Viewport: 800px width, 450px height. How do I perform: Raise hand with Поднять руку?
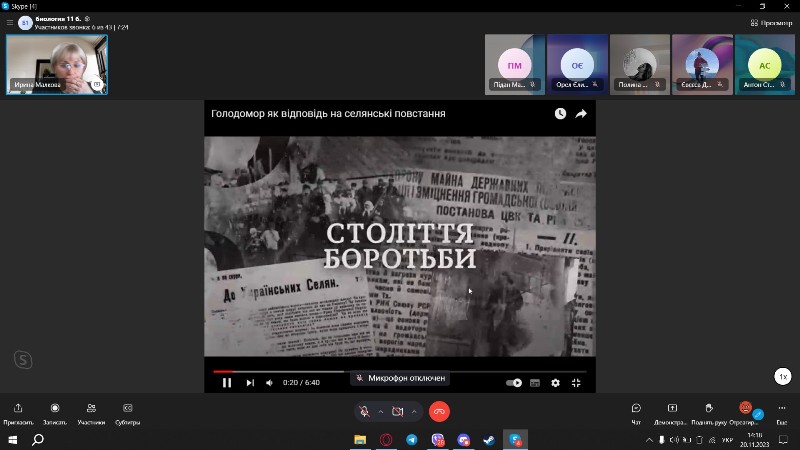[x=709, y=414]
